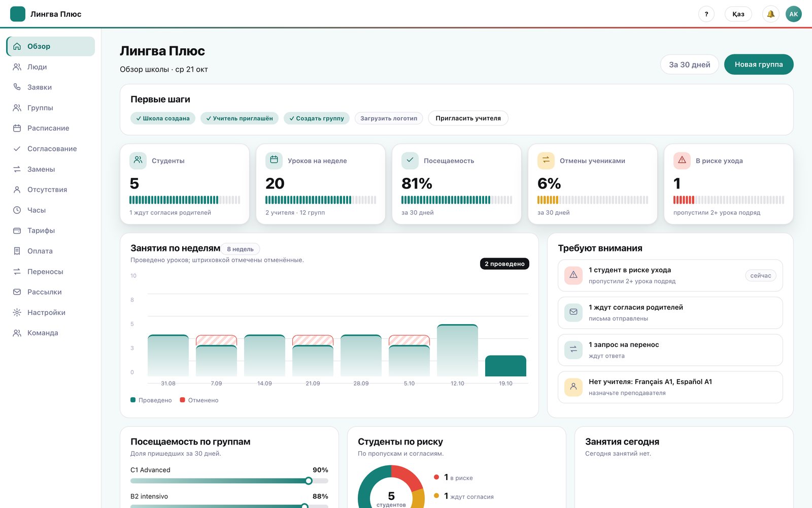Click envelope icon beside ждут согласия родителей
This screenshot has height=508, width=812.
[x=573, y=312]
